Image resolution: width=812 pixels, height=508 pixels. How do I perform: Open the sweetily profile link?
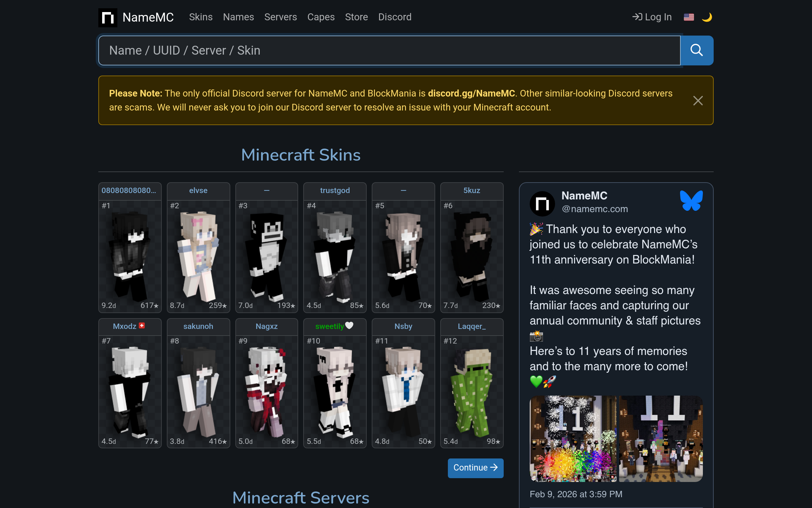point(330,326)
